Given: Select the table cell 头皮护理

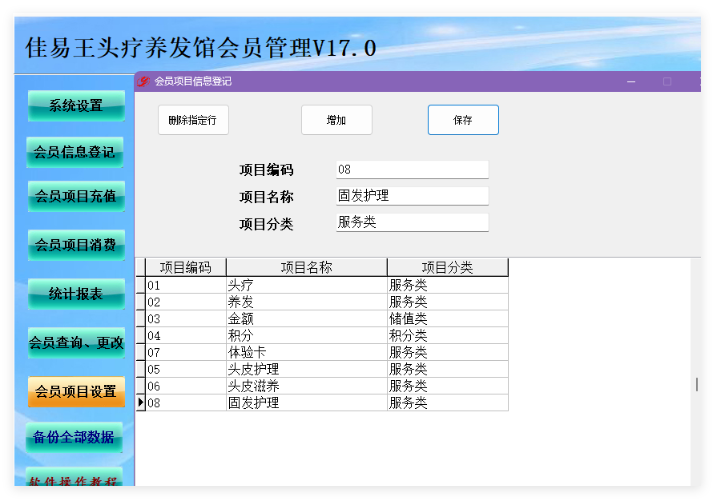Looking at the screenshot, I should click(306, 369).
